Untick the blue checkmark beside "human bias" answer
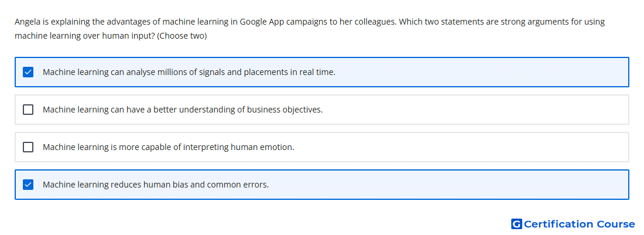644x235 pixels. (x=28, y=185)
